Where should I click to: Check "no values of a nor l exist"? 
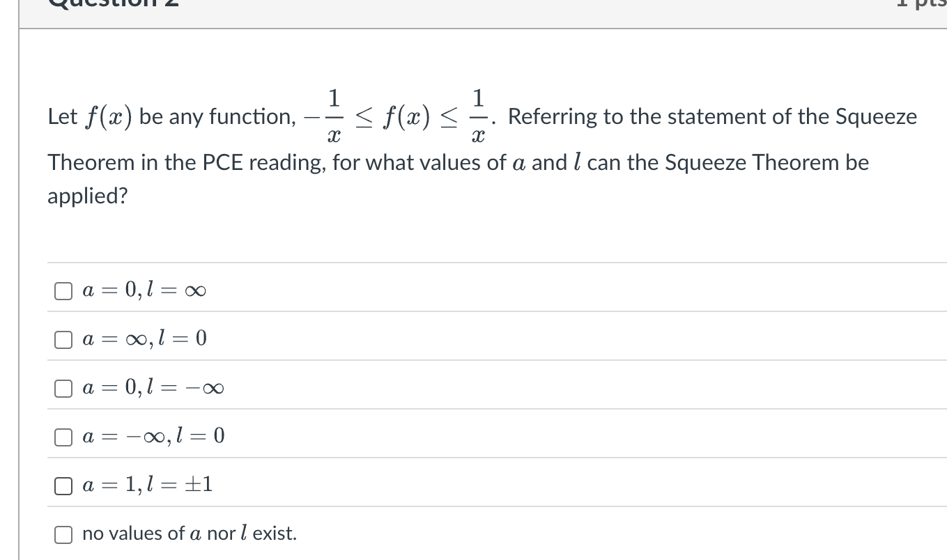[x=63, y=534]
